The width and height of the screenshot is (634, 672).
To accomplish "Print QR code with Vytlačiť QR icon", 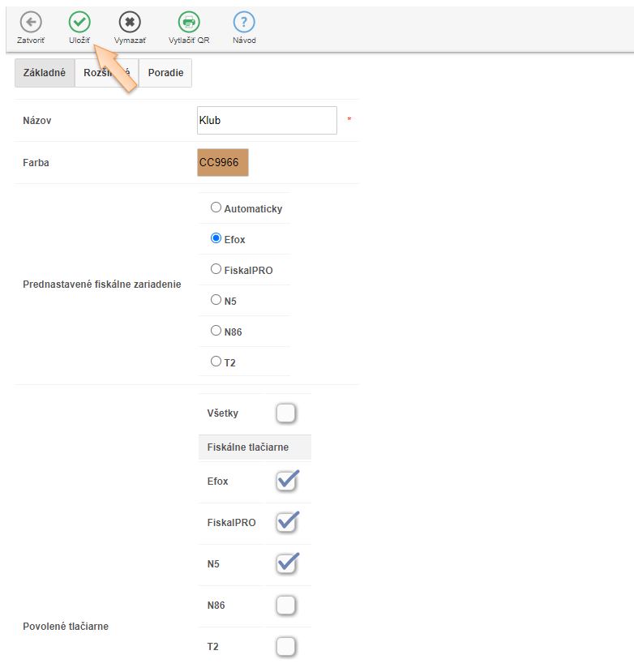I will click(189, 23).
